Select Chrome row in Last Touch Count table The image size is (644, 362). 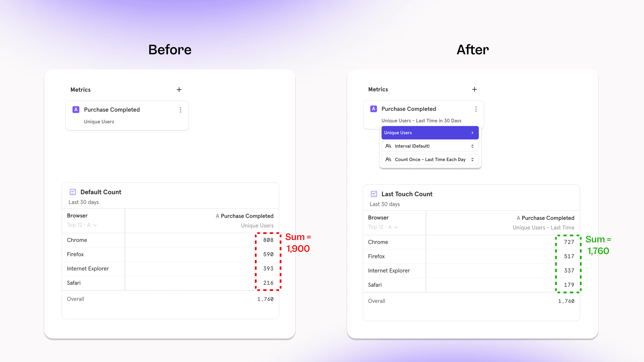coord(471,242)
